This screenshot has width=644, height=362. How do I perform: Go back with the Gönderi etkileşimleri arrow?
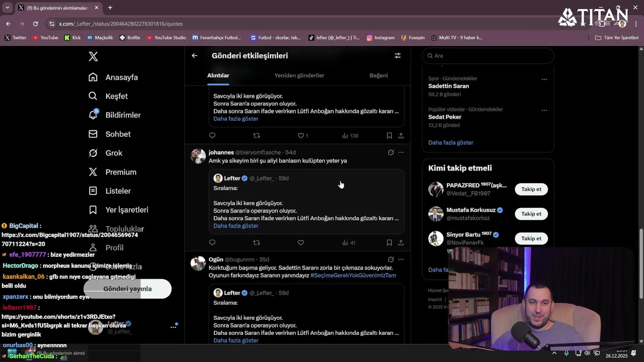(195, 56)
